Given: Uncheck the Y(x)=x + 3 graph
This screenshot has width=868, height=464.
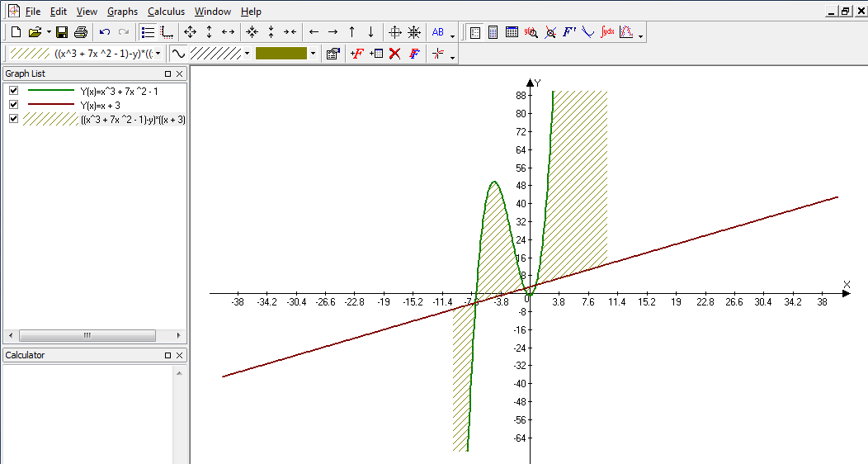Looking at the screenshot, I should [x=14, y=104].
